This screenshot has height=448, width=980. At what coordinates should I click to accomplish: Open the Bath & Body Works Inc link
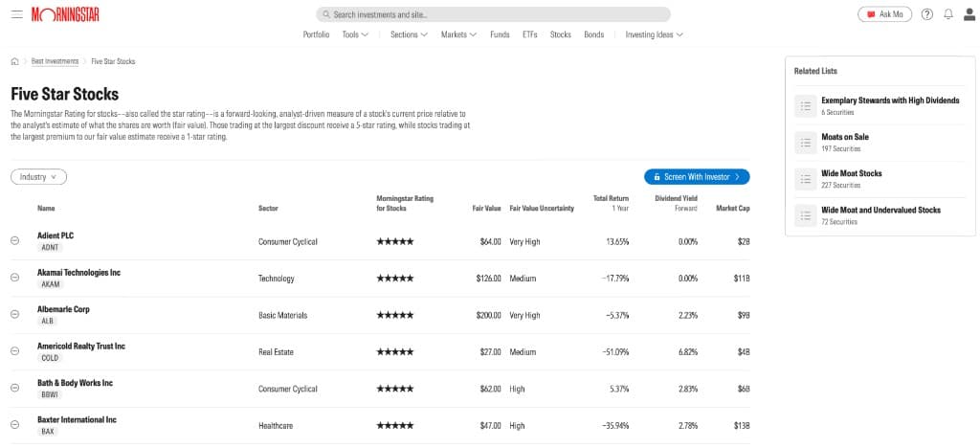[x=75, y=383]
